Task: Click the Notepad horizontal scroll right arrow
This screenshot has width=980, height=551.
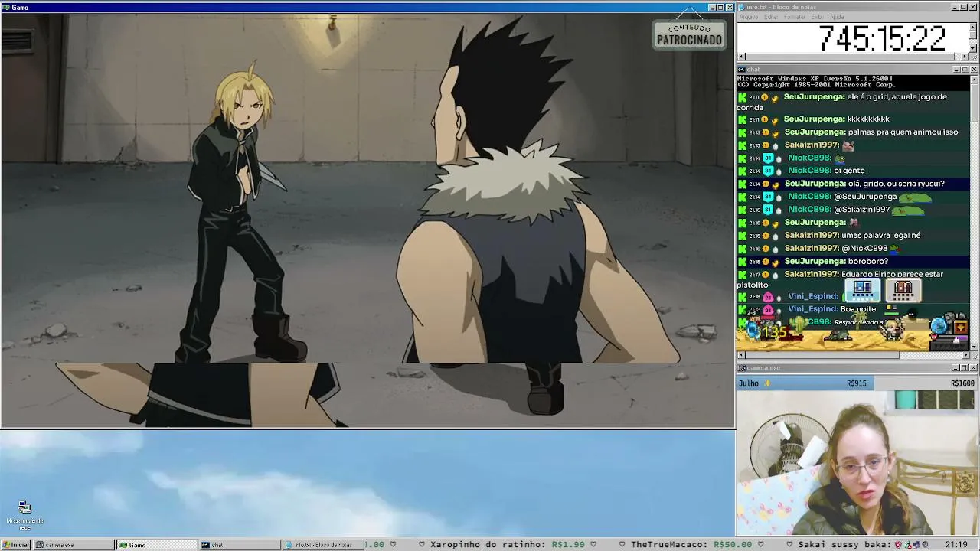Action: click(x=965, y=57)
